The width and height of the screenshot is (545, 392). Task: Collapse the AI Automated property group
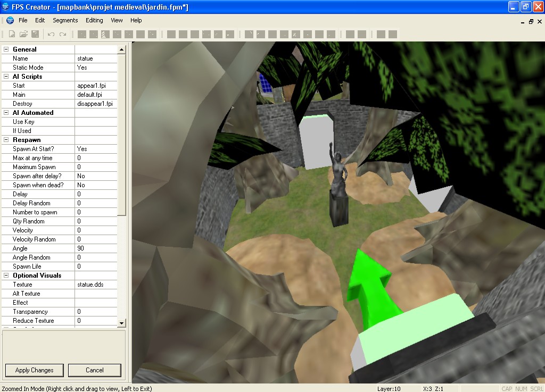point(6,113)
